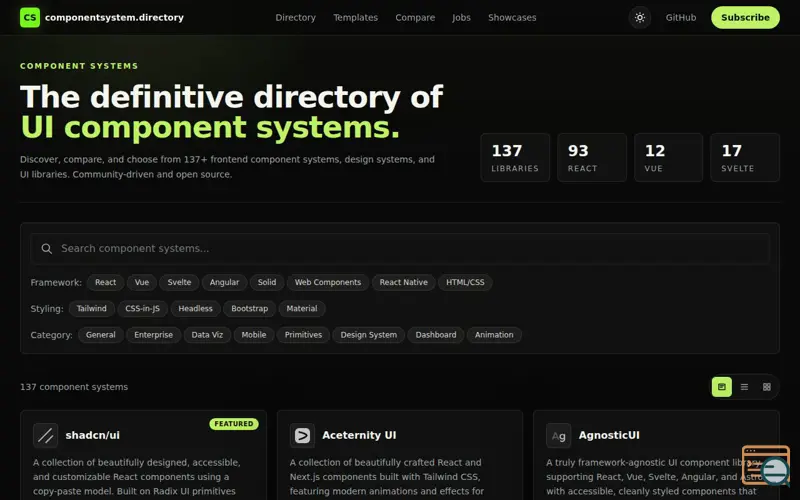Select the Dashboard category filter

[x=436, y=335]
